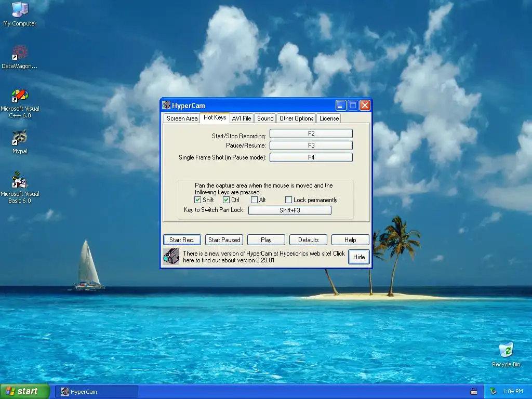Screen dimensions: 532x399
Task: Click the Start Rec. button
Action: 182,240
